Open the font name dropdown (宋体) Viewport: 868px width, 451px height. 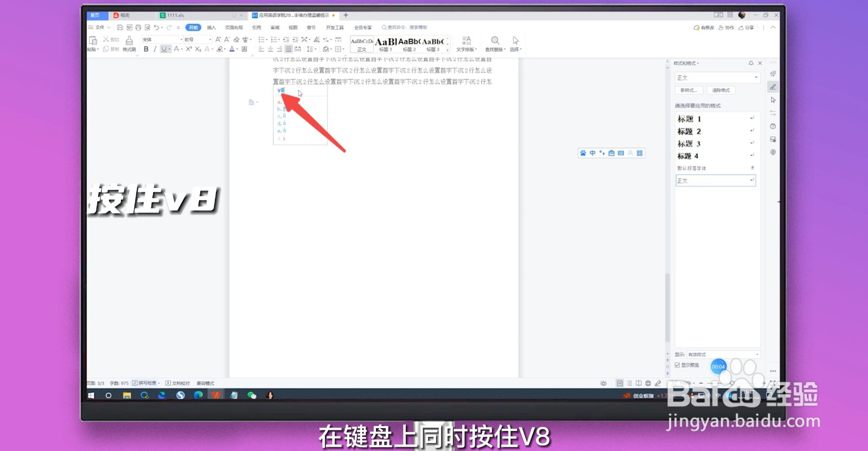162,40
